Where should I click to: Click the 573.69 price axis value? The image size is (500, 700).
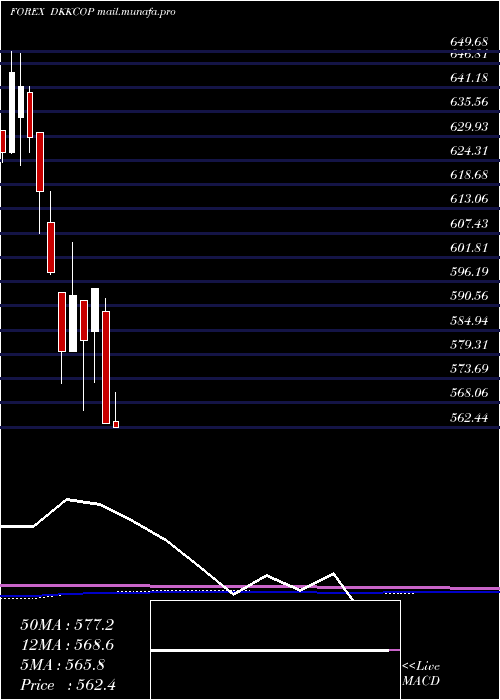[x=469, y=369]
